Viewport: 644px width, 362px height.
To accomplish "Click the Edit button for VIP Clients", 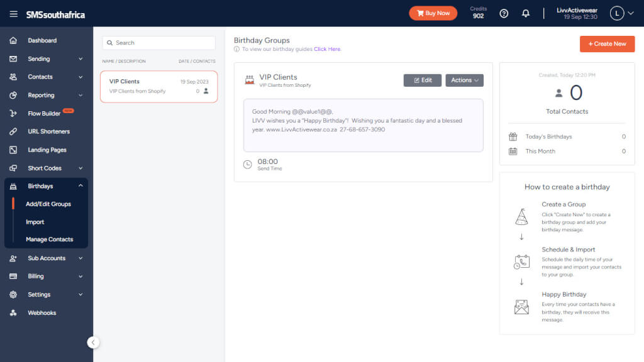I will (x=422, y=80).
